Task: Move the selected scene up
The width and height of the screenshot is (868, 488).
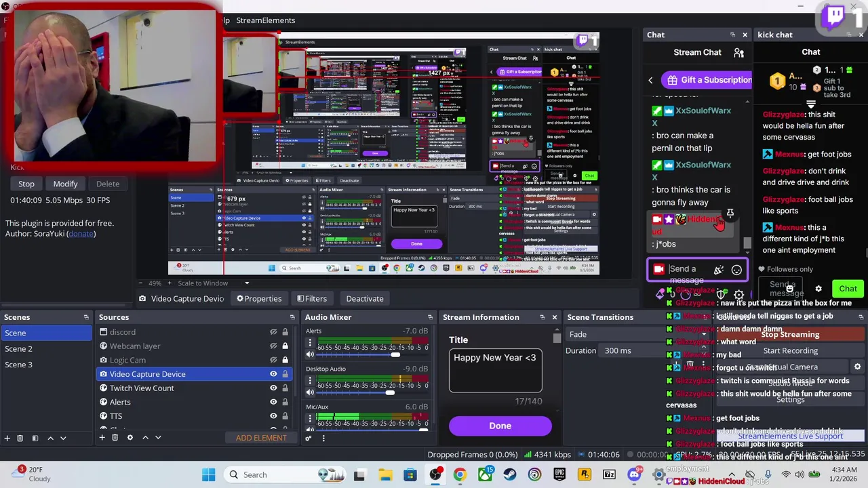Action: point(50,438)
